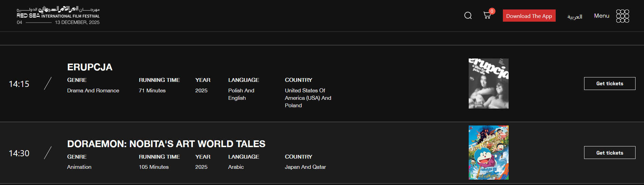Click the Erupcja black-and-white poster
The height and width of the screenshot is (185, 644).
488,84
